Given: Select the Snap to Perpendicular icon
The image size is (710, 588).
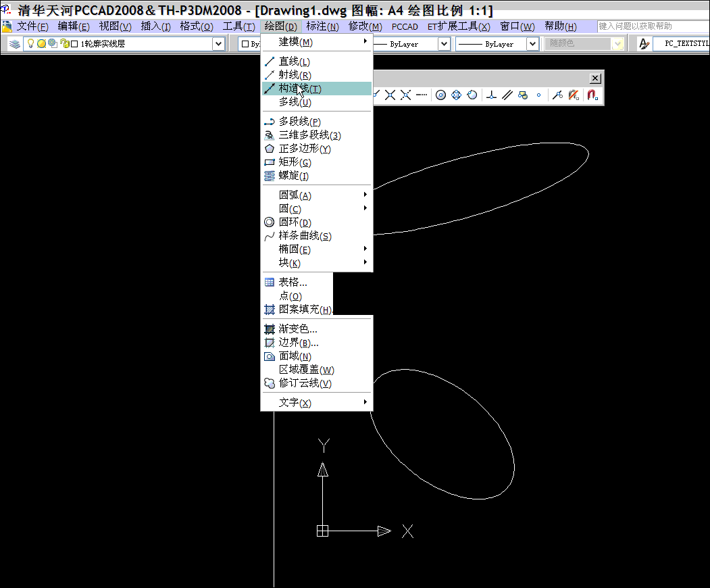Looking at the screenshot, I should 492,95.
